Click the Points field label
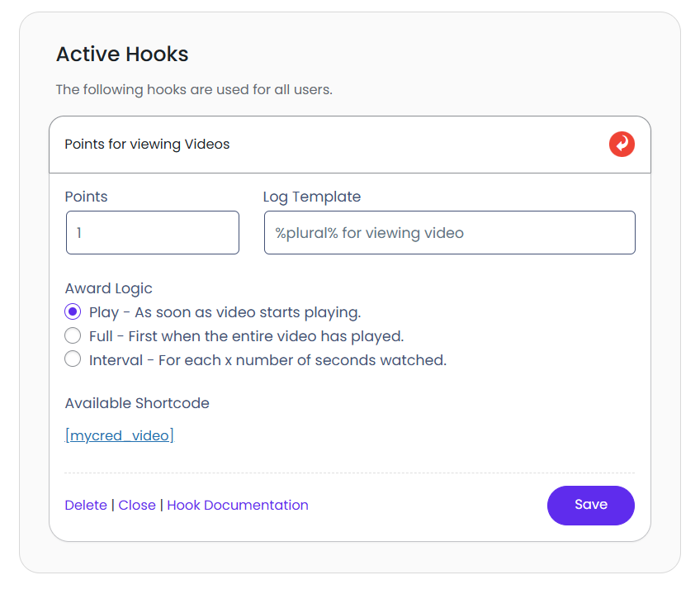The image size is (700, 594). pyautogui.click(x=86, y=197)
